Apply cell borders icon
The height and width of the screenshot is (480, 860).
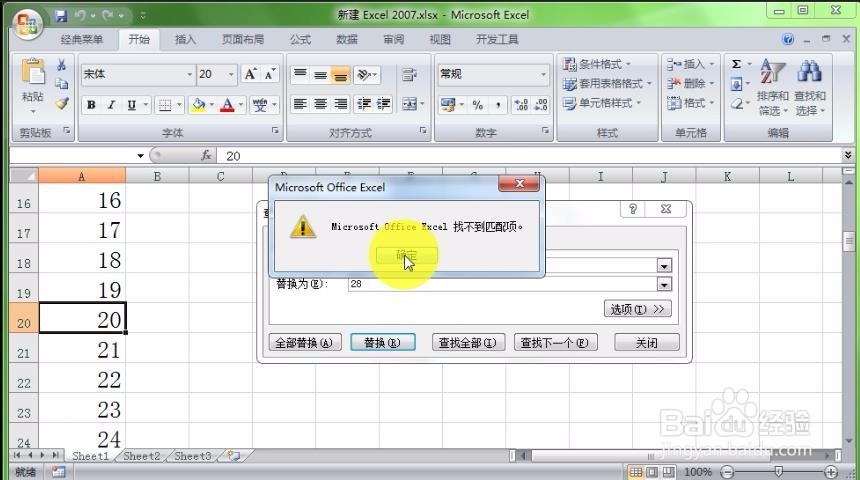[165, 104]
